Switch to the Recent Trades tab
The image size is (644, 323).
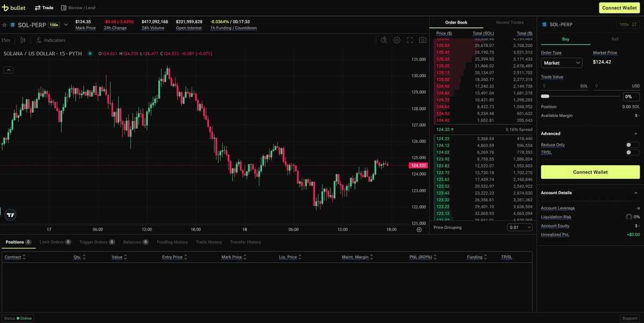pos(509,22)
